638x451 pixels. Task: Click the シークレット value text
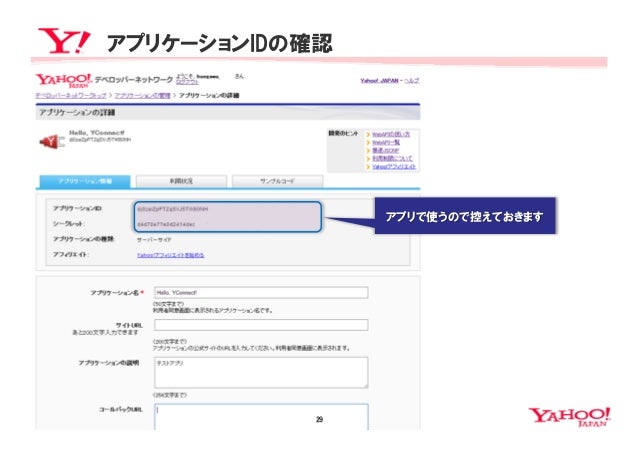166,224
